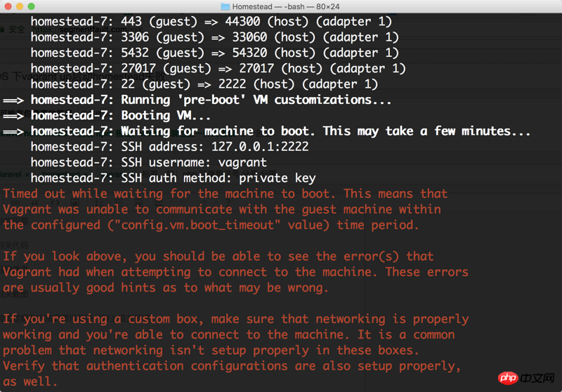Click the 中文网 watermark text
Screen dimensions: 562x392
[539, 379]
